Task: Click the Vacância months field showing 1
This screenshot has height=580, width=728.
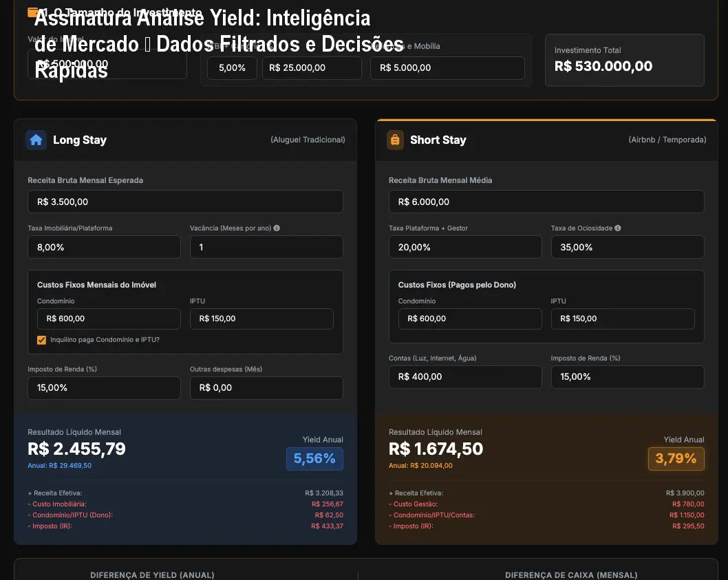Action: tap(266, 247)
